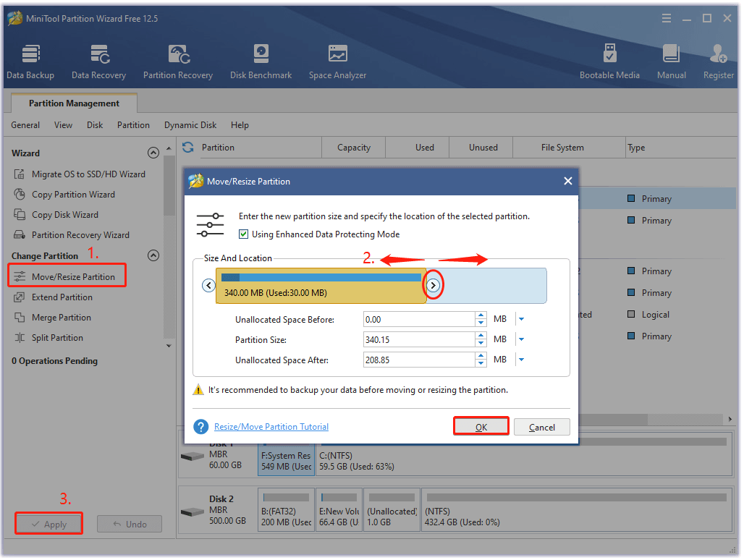Screen dimensions: 744x560
Task: Collapse the Wizard section
Action: (153, 153)
